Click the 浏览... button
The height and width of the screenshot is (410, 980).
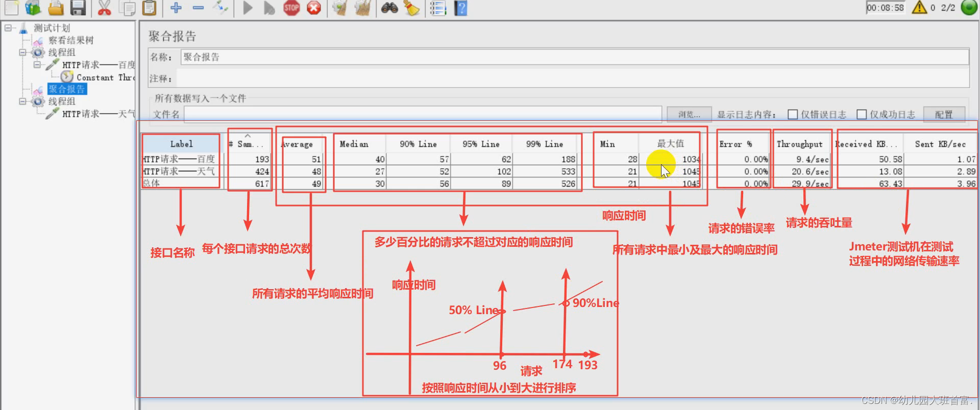[689, 114]
